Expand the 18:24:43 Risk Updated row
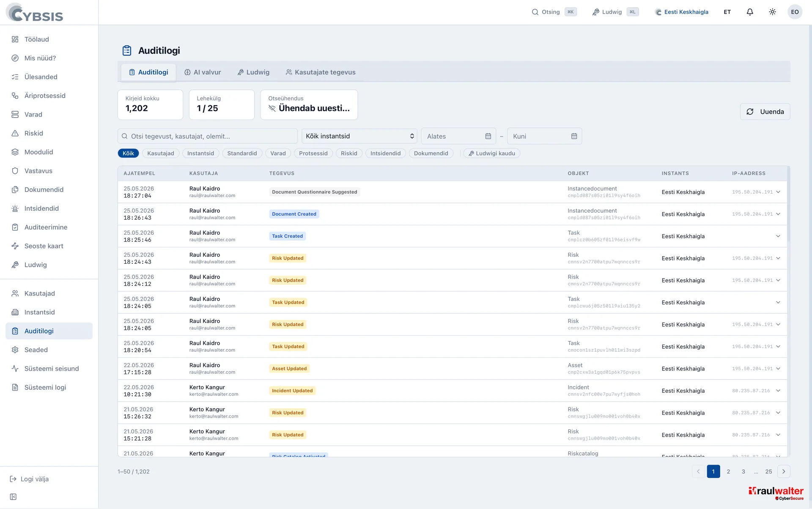 click(x=778, y=258)
